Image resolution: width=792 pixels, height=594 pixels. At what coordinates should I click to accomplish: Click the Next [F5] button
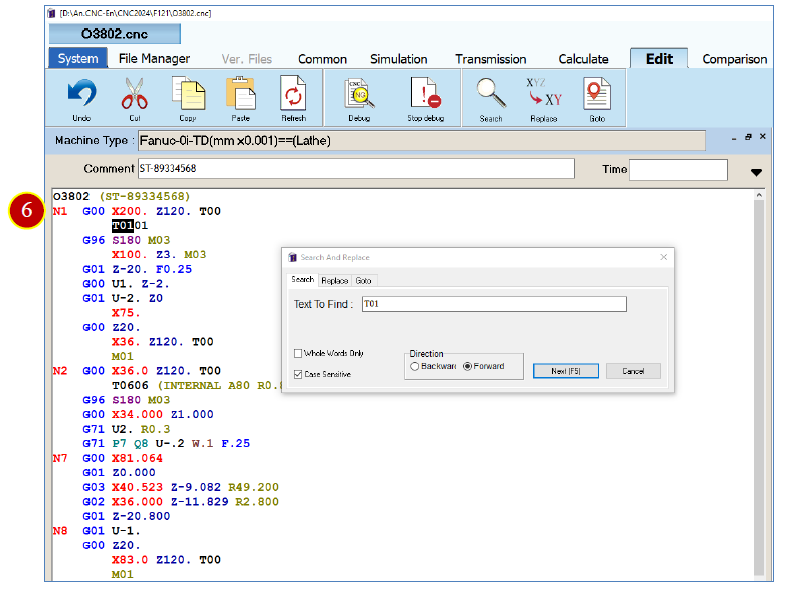coord(566,371)
